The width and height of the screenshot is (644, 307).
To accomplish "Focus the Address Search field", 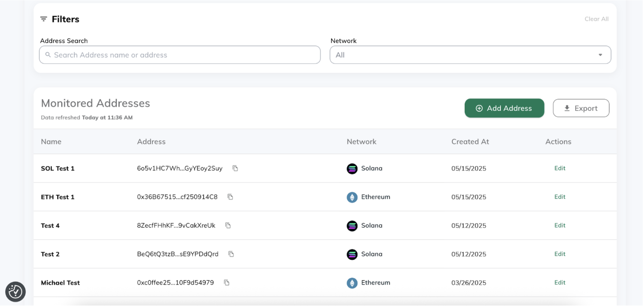I will pos(180,55).
